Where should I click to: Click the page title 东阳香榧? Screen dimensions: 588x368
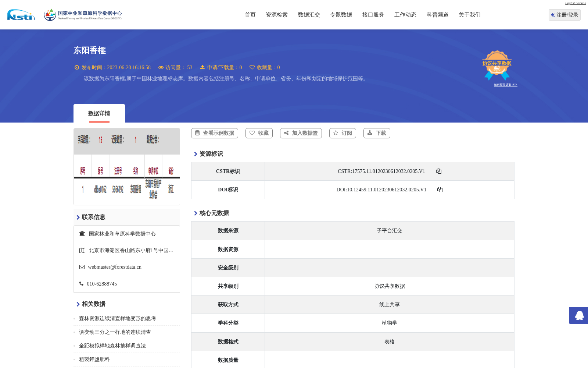(90, 50)
